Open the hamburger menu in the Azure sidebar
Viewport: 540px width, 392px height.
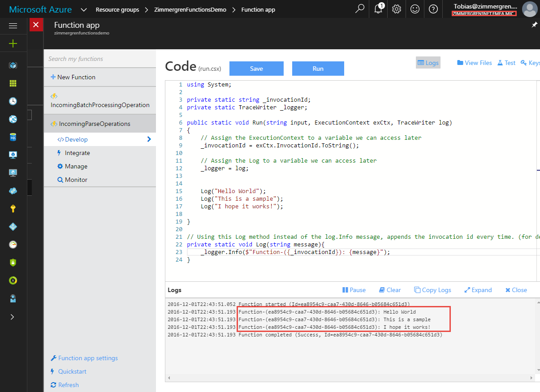pyautogui.click(x=13, y=26)
